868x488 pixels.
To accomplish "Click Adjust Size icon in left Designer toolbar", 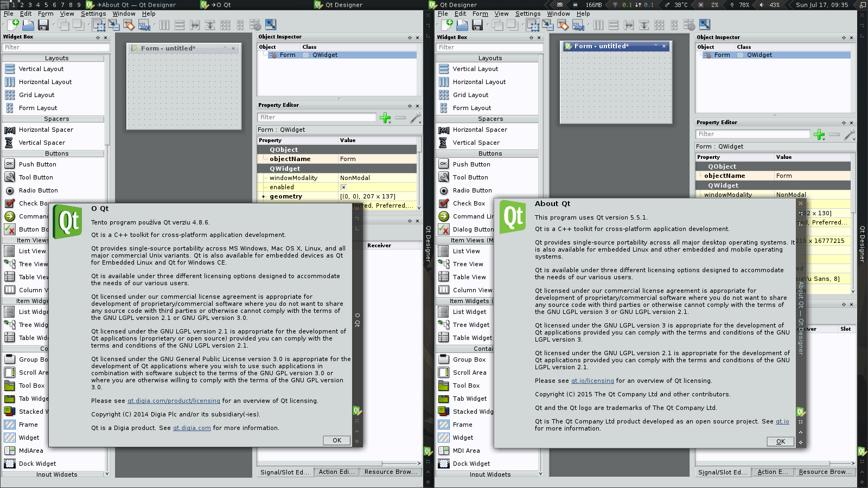I will point(271,24).
